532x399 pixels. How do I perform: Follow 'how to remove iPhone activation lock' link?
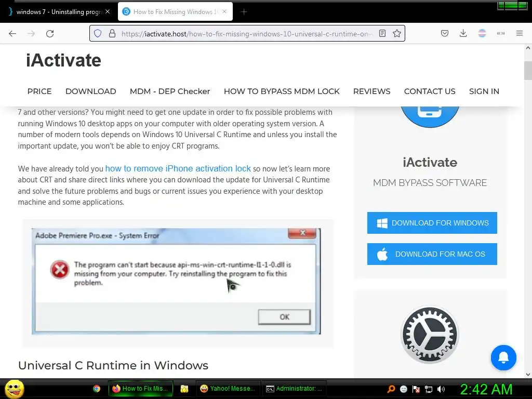pos(178,169)
